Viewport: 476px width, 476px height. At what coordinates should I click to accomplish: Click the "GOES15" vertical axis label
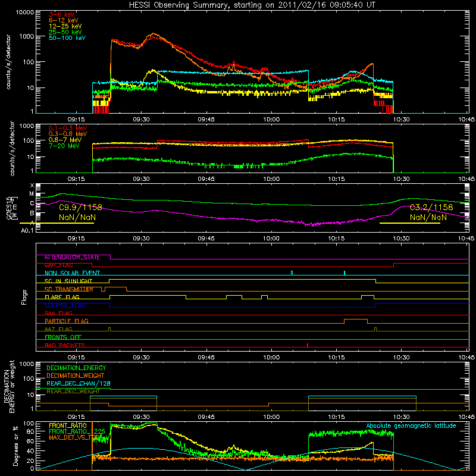click(9, 208)
